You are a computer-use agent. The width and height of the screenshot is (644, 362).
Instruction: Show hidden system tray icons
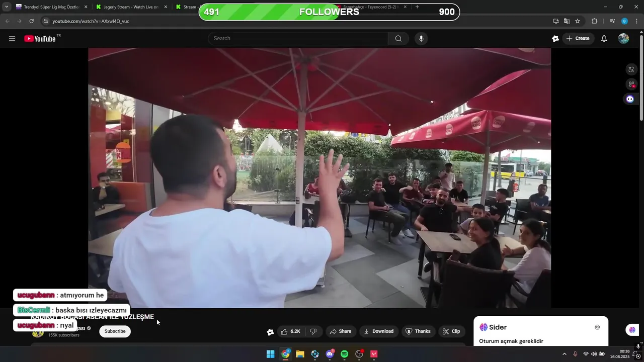click(x=564, y=354)
